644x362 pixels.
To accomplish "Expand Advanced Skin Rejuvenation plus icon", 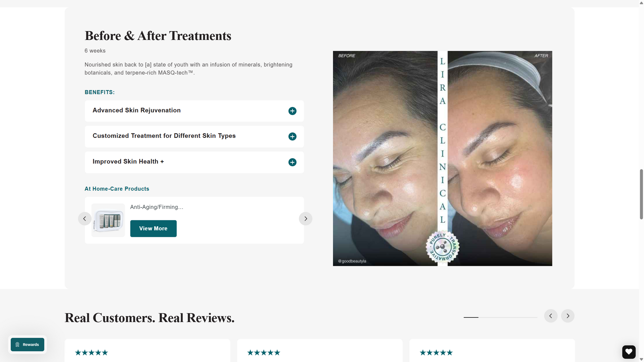I will [292, 111].
